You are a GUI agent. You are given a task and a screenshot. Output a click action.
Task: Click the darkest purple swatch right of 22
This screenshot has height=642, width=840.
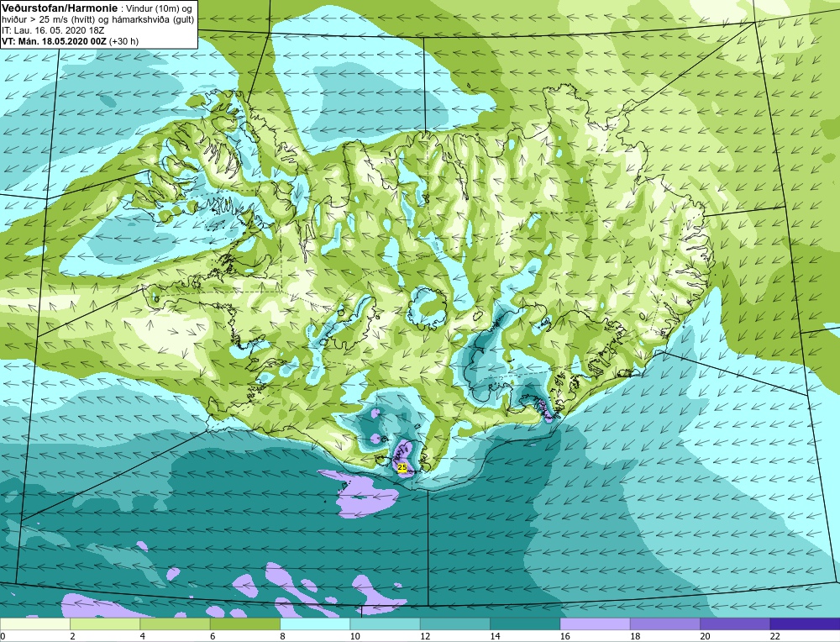(x=806, y=624)
